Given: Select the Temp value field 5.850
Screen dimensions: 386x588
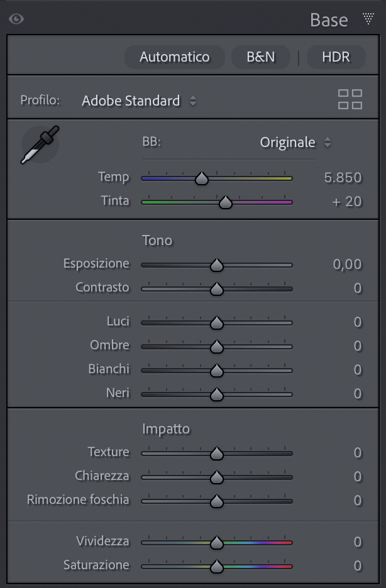Looking at the screenshot, I should 343,178.
